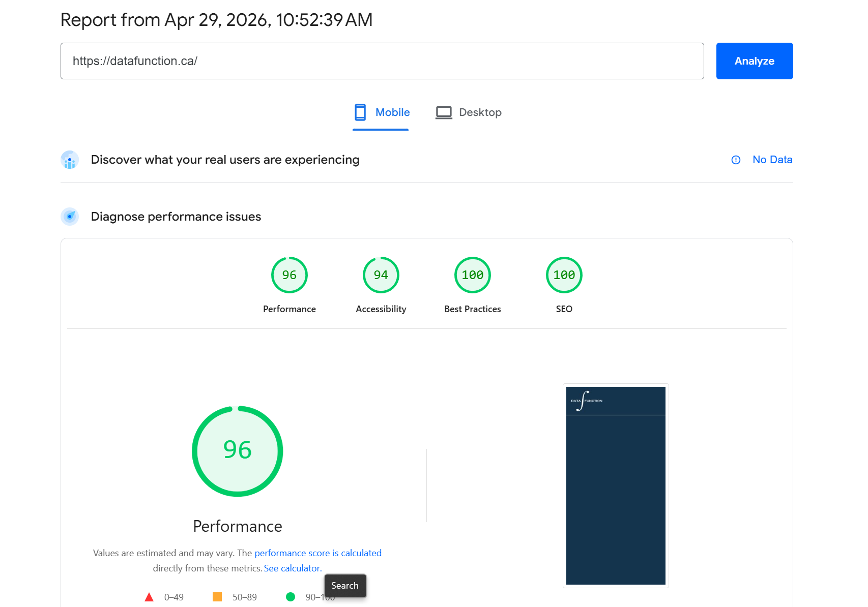
Task: Jump to Performance score gauge 96
Action: click(x=289, y=275)
